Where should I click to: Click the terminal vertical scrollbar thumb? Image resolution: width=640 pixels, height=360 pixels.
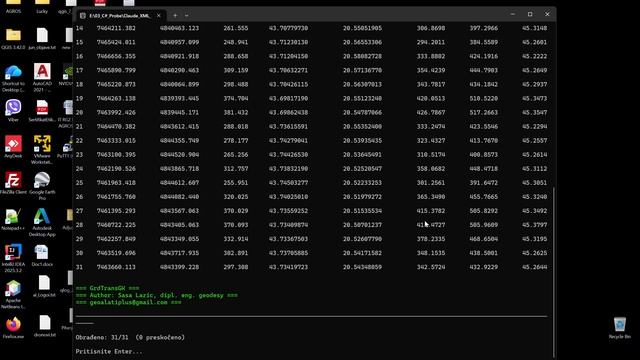click(553, 271)
